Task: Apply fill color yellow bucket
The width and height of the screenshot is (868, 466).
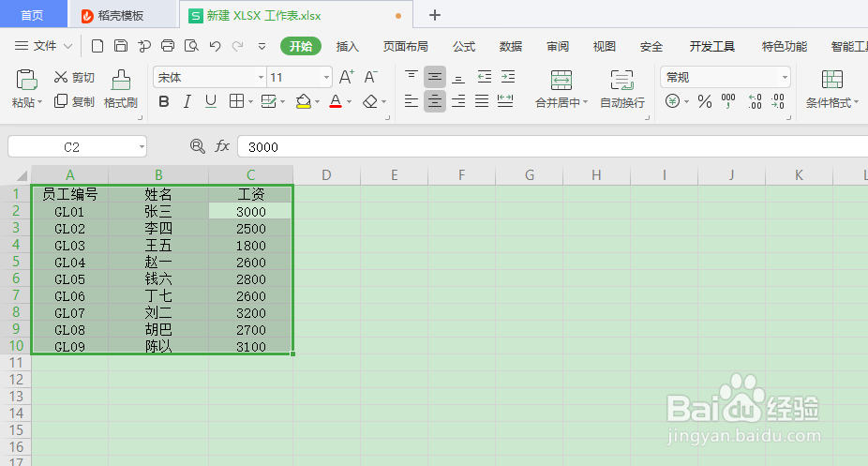Action: click(304, 101)
